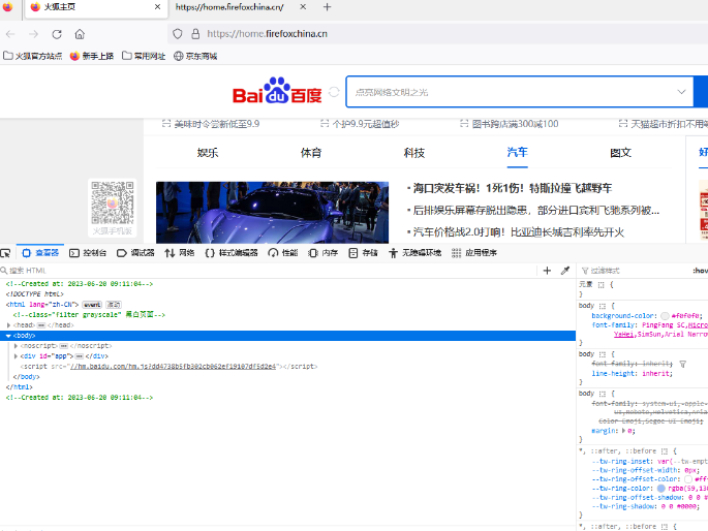Open the 网络 network panel

click(x=179, y=253)
